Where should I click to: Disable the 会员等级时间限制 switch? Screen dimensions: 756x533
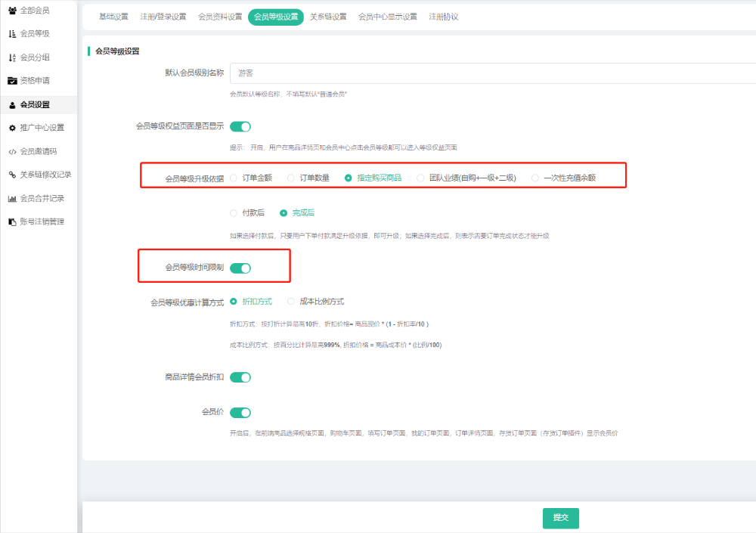click(x=240, y=268)
